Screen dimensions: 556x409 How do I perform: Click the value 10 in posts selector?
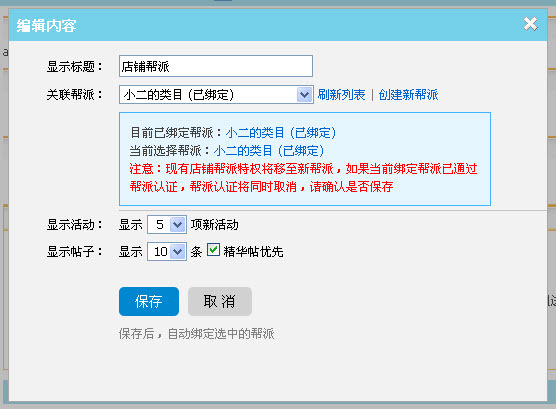click(x=161, y=252)
